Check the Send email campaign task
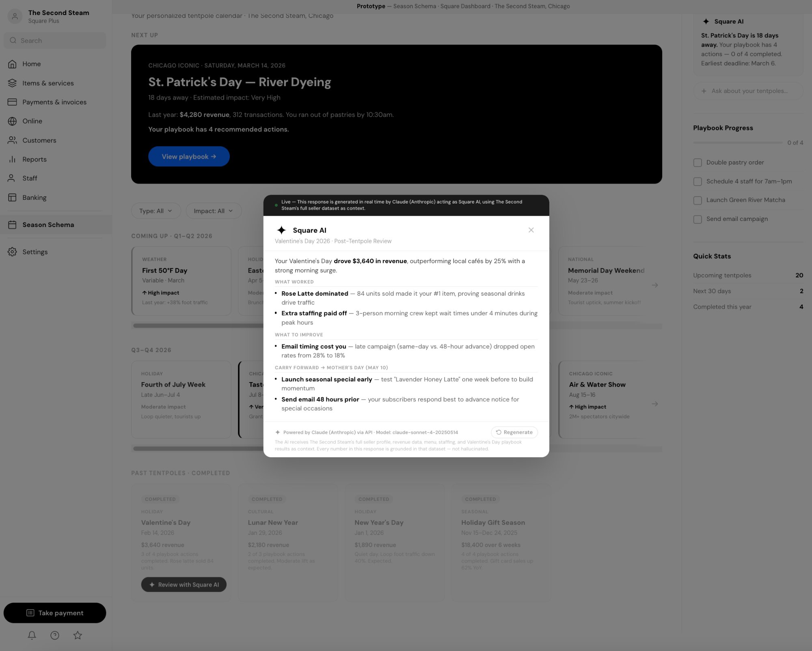The image size is (812, 651). (x=698, y=219)
